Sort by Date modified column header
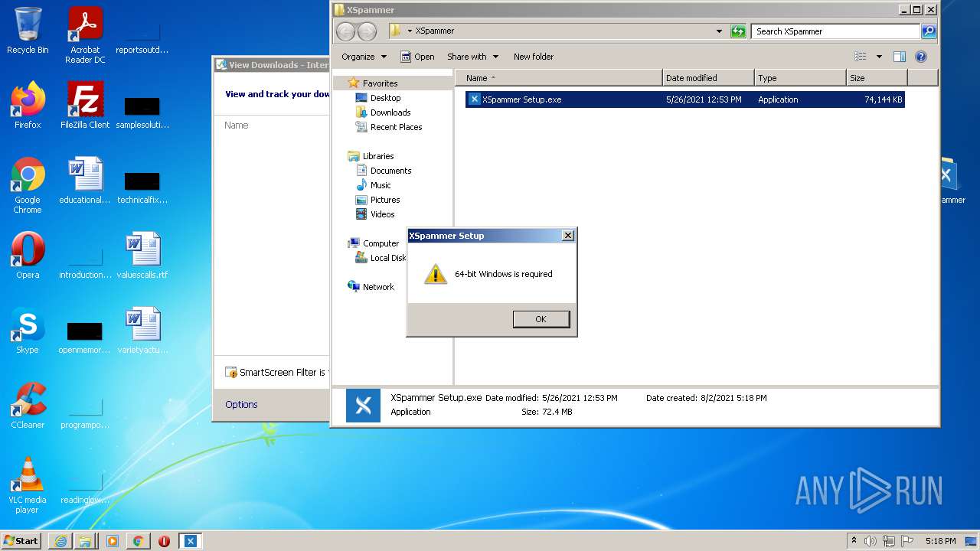 click(708, 78)
